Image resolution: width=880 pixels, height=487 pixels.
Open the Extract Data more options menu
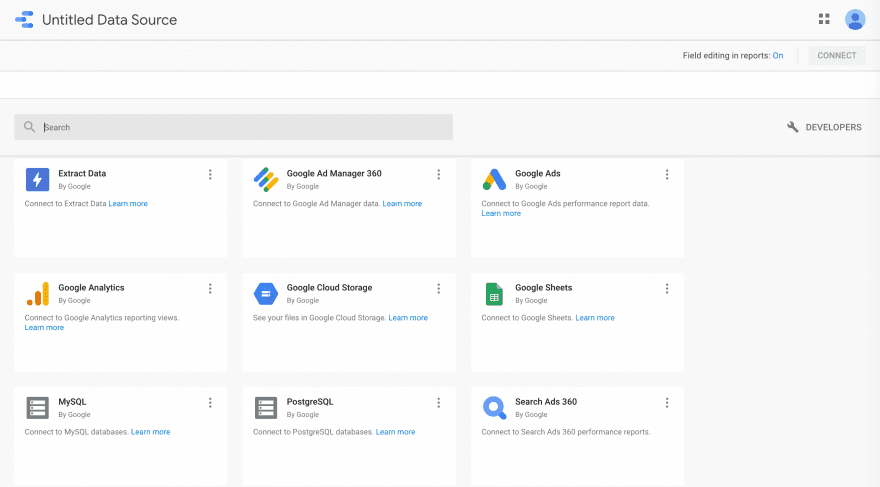click(x=210, y=174)
